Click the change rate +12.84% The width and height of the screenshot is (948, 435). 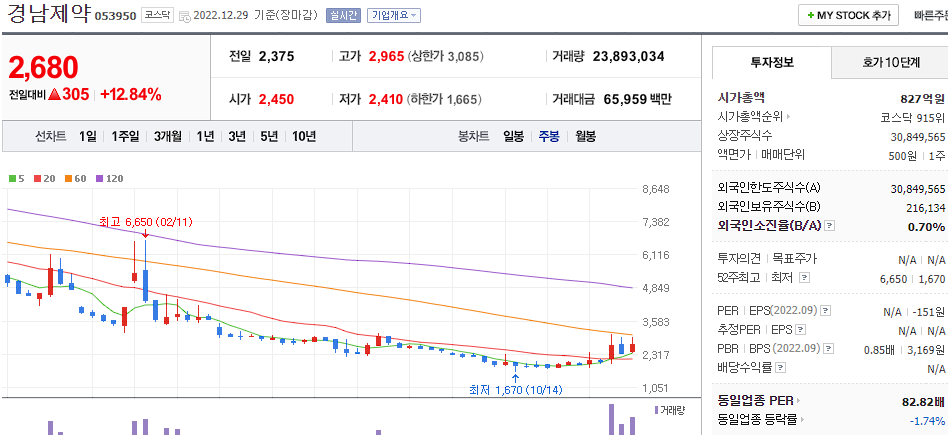pos(131,94)
